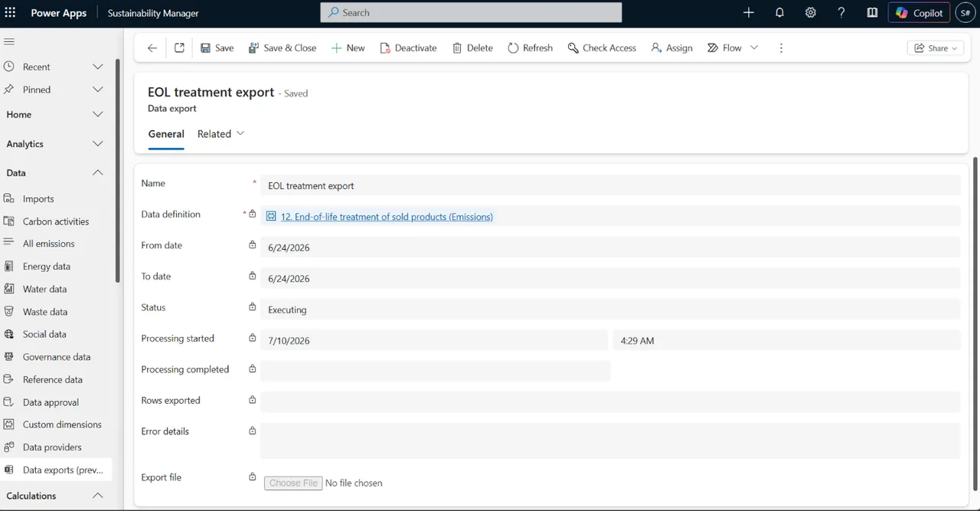Toggle the Home section chevron
980x511 pixels.
point(97,114)
